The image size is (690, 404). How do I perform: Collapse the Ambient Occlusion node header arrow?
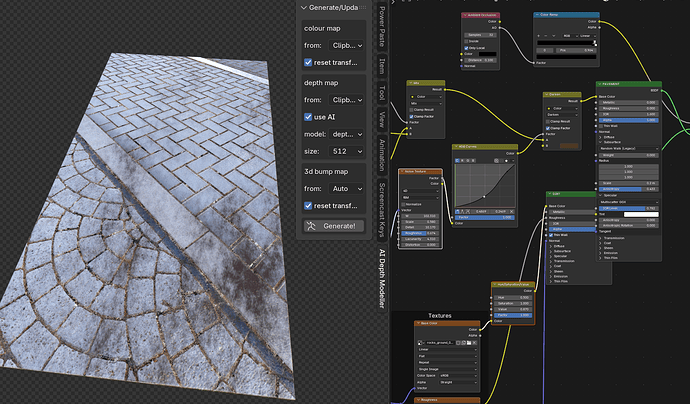tap(464, 15)
